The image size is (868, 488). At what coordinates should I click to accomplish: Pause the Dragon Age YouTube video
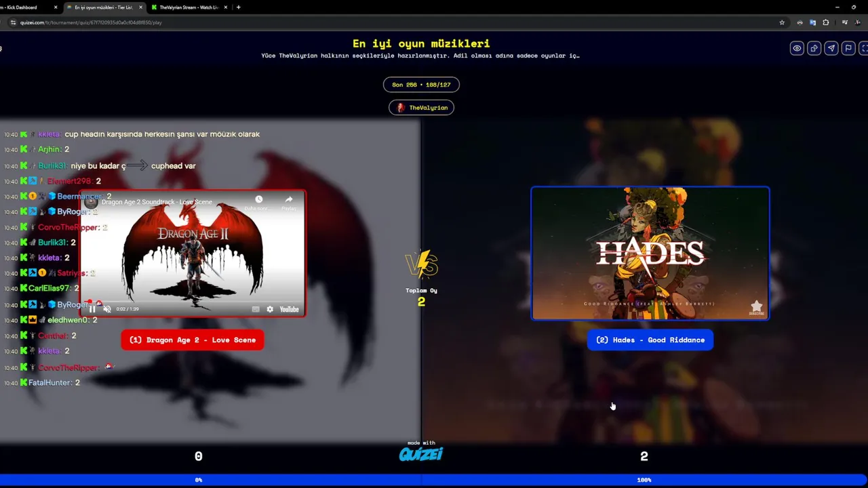(x=92, y=309)
